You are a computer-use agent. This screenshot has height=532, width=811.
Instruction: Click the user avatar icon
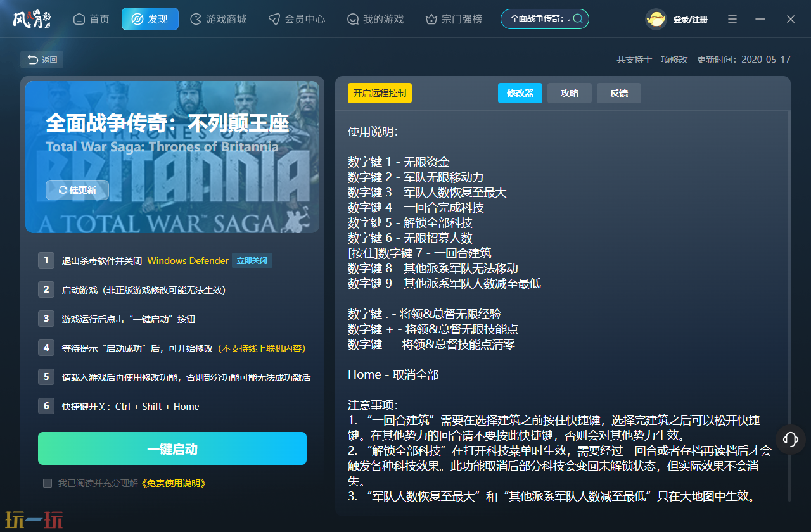point(656,19)
